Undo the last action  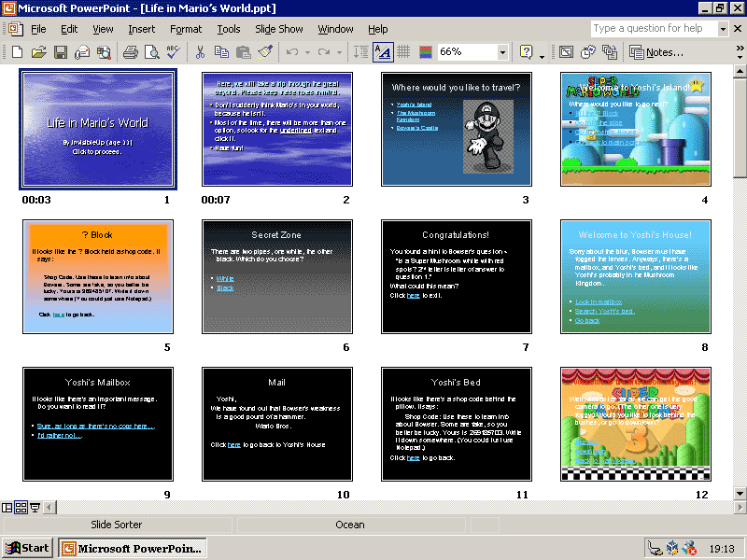(x=292, y=52)
